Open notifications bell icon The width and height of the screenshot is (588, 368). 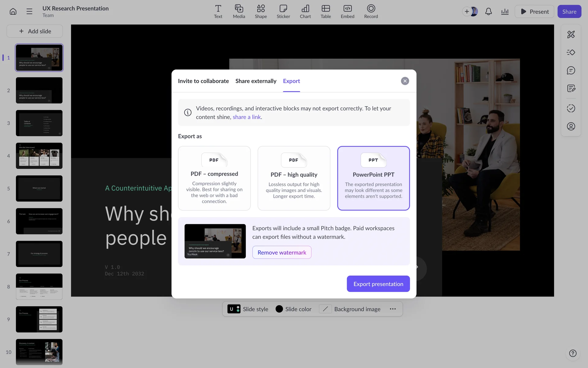(x=488, y=12)
